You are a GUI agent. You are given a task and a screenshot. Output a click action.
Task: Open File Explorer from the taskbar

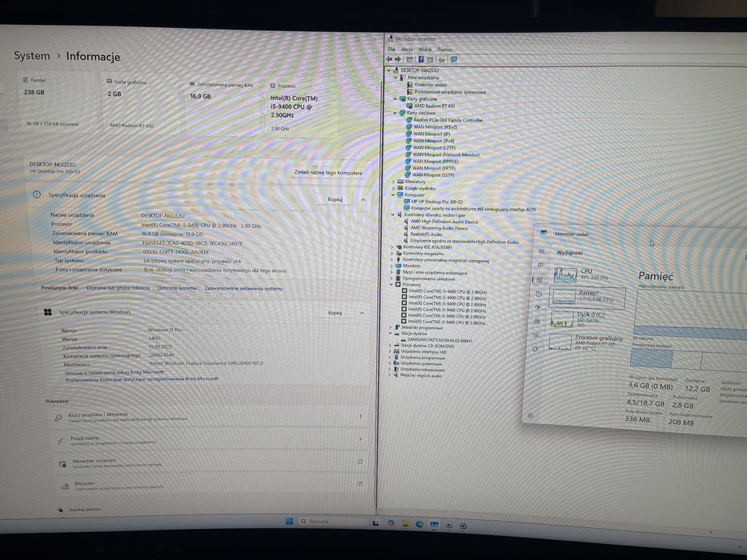tap(405, 524)
